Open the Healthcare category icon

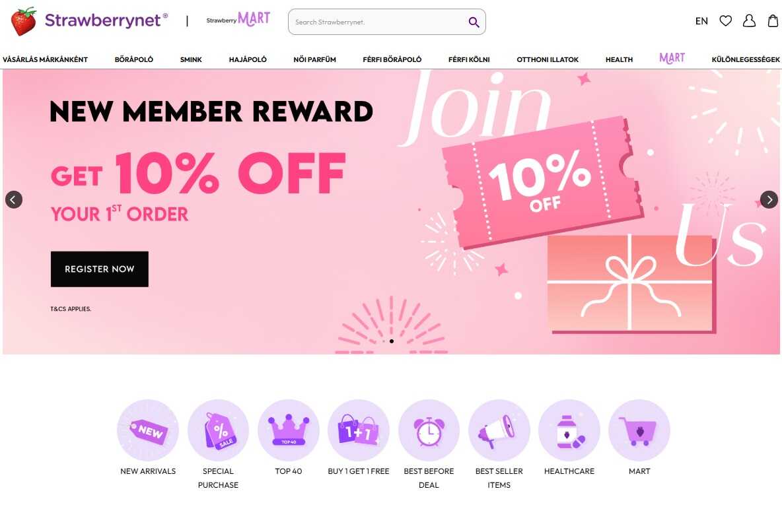[x=569, y=430]
